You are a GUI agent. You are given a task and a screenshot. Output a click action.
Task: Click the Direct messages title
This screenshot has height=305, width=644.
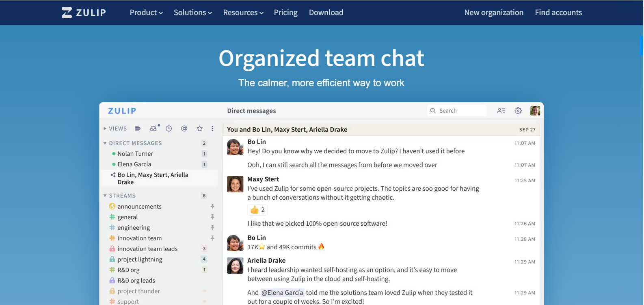click(251, 111)
